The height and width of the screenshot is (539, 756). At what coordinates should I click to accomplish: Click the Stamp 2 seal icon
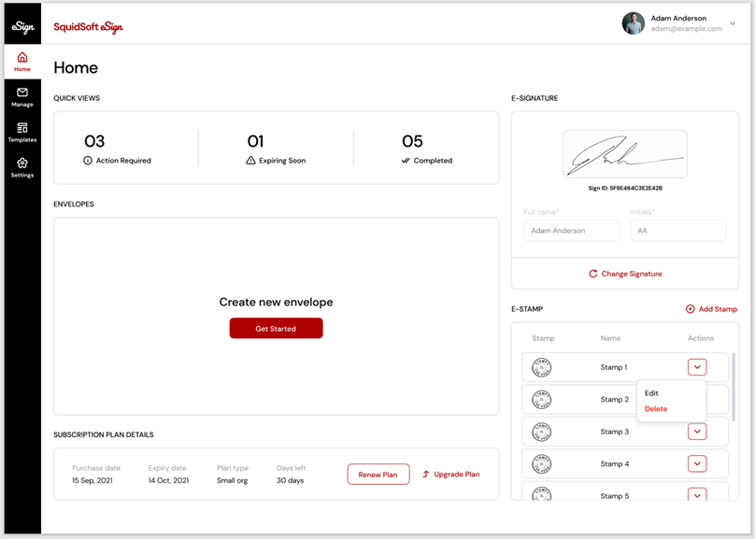click(x=541, y=400)
